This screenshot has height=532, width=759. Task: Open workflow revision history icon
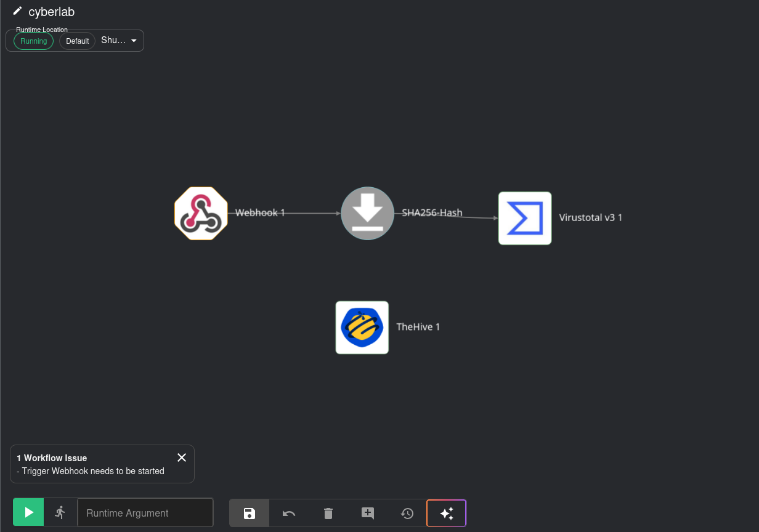click(407, 513)
